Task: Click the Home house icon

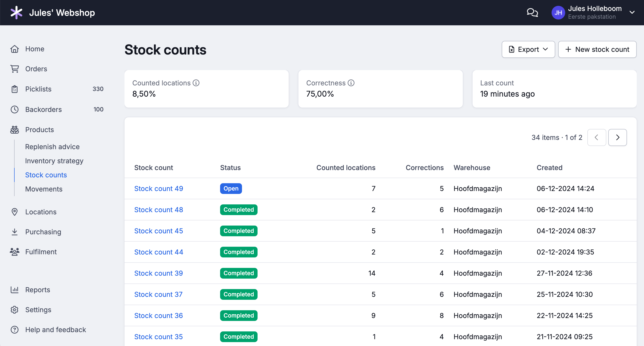Action: coord(15,49)
